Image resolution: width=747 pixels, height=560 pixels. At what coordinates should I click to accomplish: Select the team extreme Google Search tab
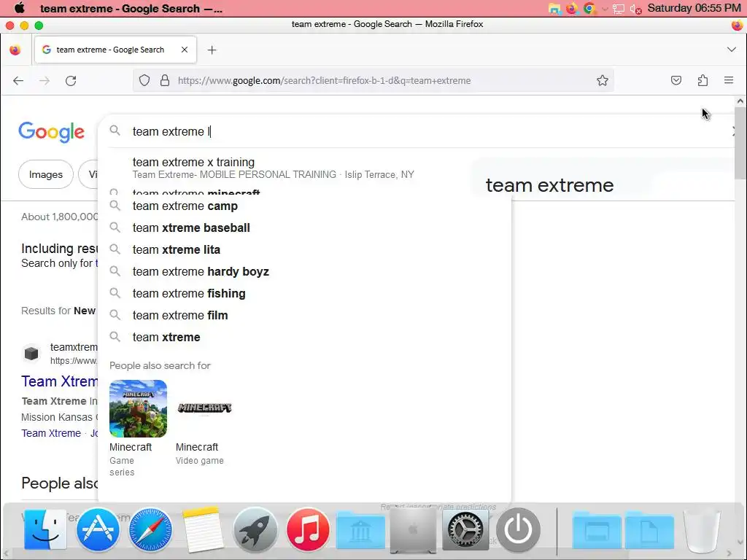(115, 50)
